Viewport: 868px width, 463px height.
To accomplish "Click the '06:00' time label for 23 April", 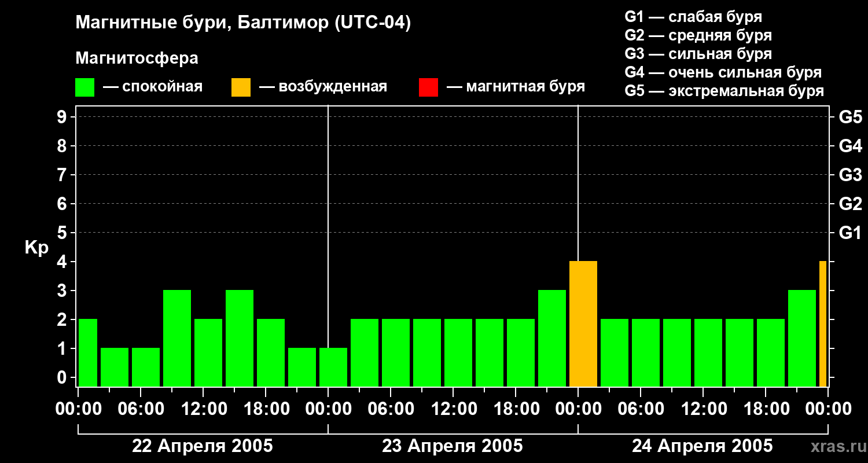I will pyautogui.click(x=391, y=409).
